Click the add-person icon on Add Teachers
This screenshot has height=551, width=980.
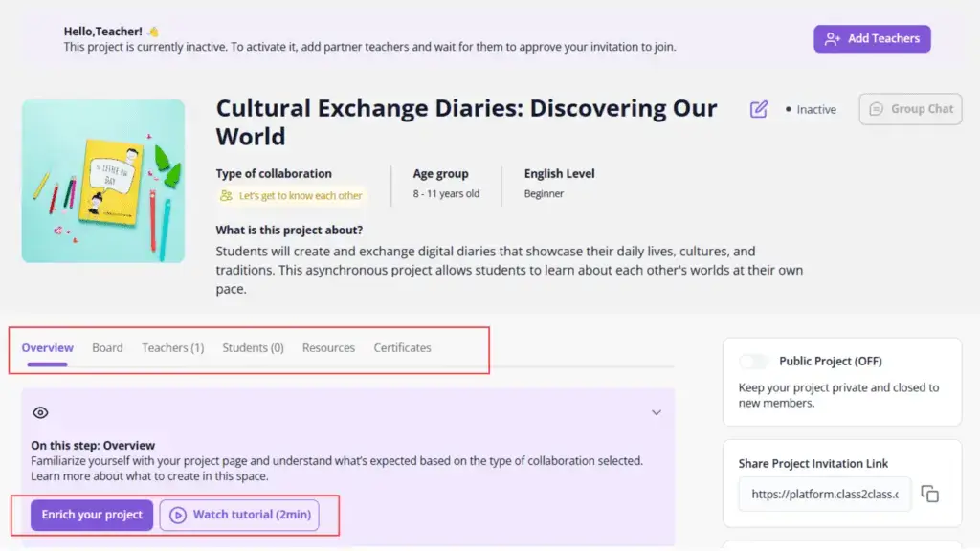point(832,38)
